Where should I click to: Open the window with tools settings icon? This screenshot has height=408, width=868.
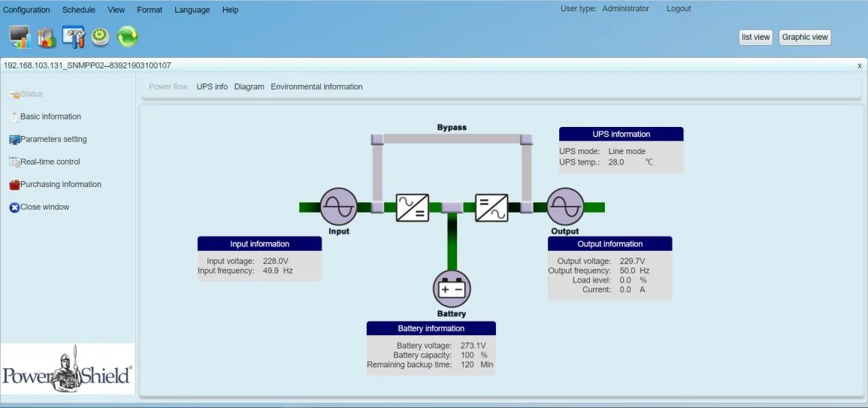click(x=73, y=37)
